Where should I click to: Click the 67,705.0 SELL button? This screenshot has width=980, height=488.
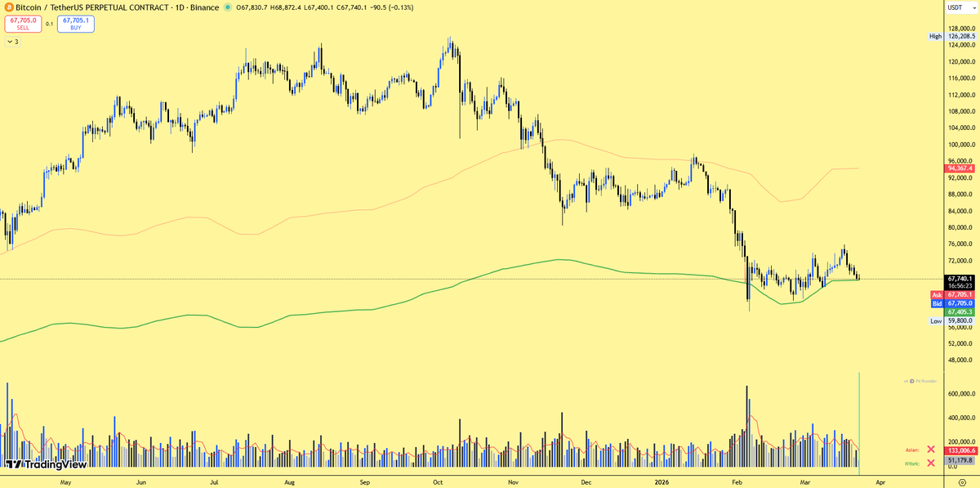[23, 24]
